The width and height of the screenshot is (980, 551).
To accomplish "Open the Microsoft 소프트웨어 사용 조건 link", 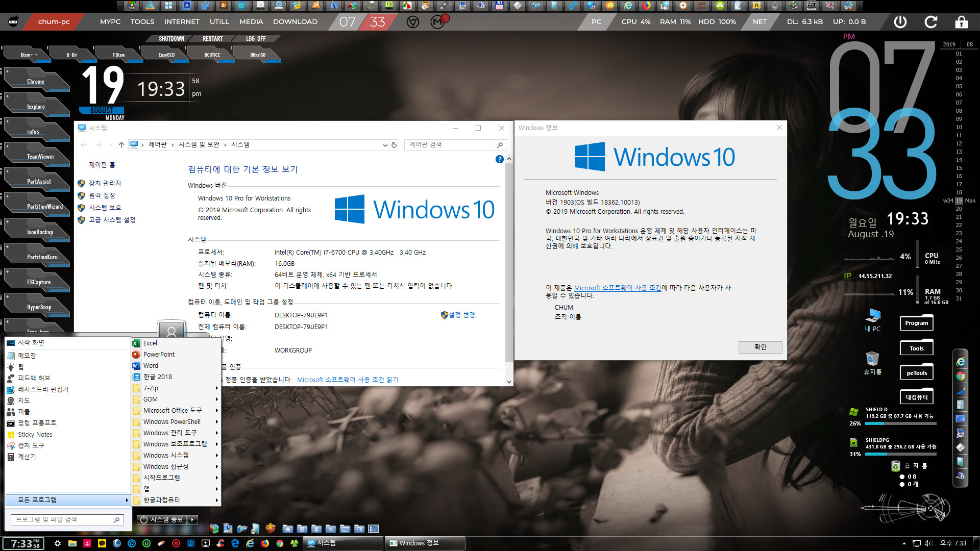I will click(x=618, y=288).
